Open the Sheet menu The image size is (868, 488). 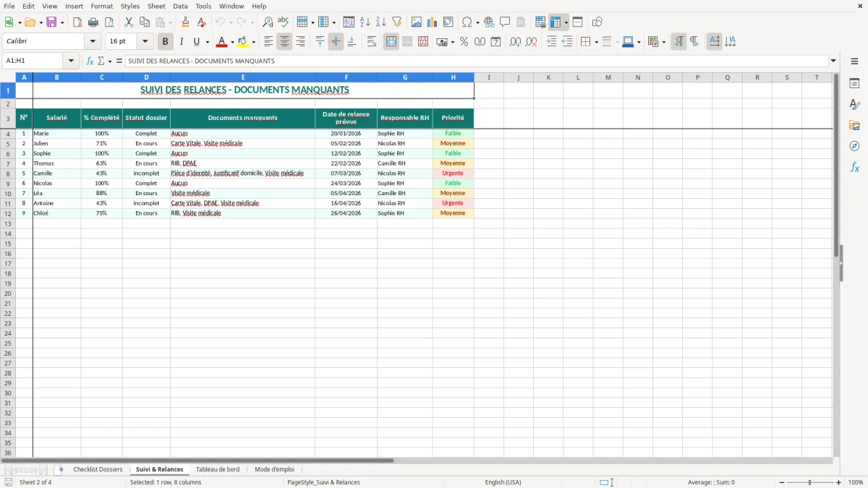tap(156, 6)
